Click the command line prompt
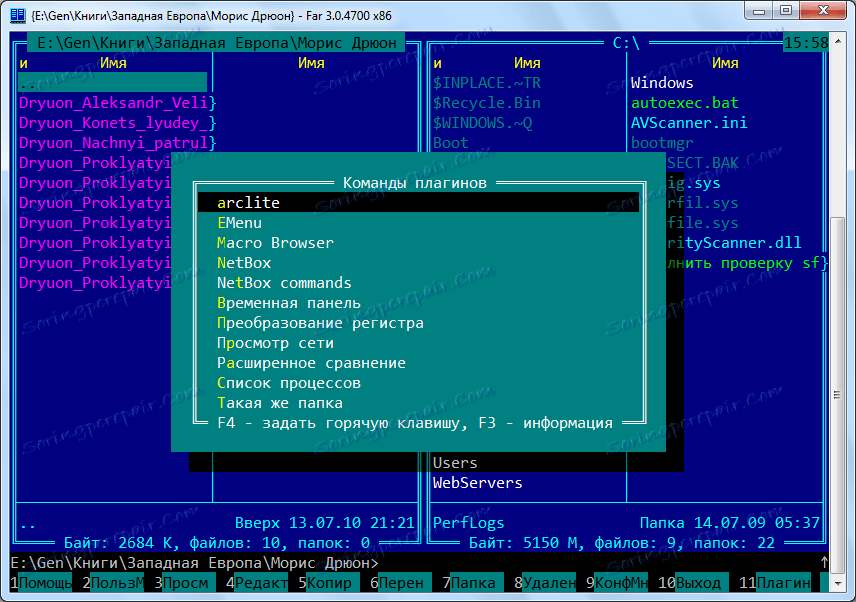The image size is (856, 602). point(194,563)
